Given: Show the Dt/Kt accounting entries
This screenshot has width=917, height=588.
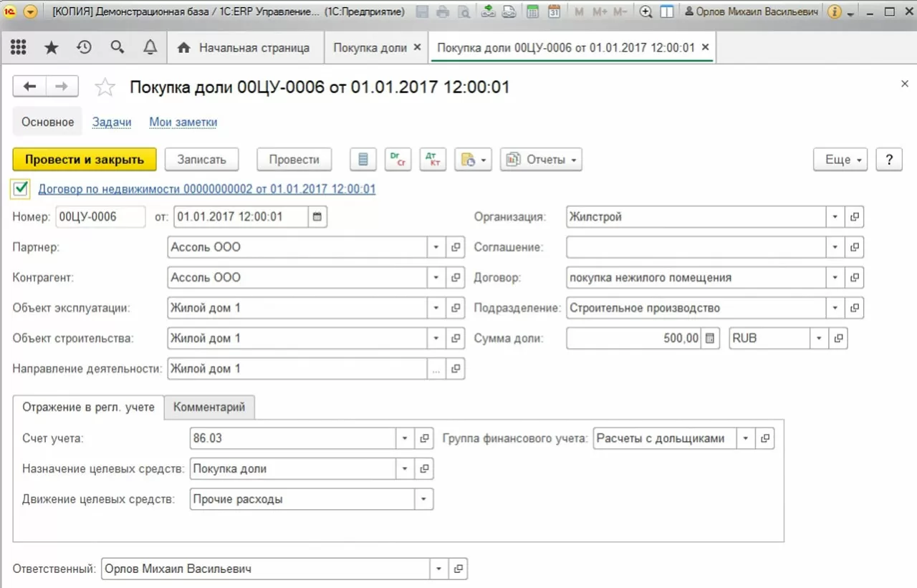Looking at the screenshot, I should point(433,160).
